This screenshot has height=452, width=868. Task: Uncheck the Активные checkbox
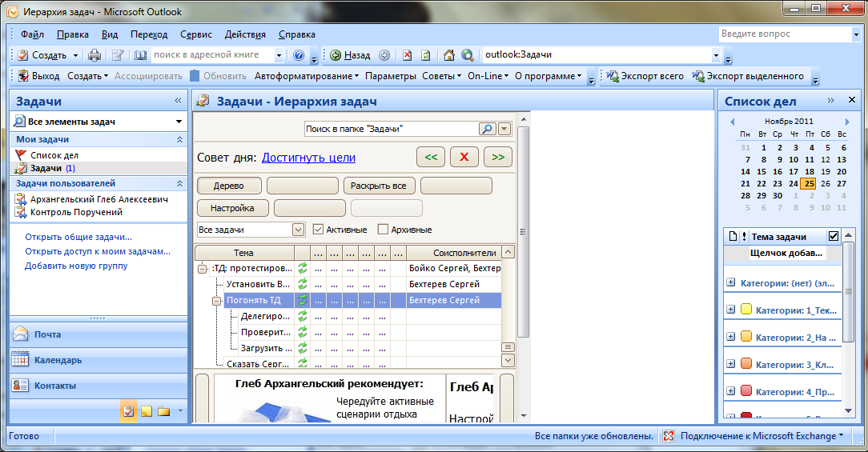[x=319, y=230]
